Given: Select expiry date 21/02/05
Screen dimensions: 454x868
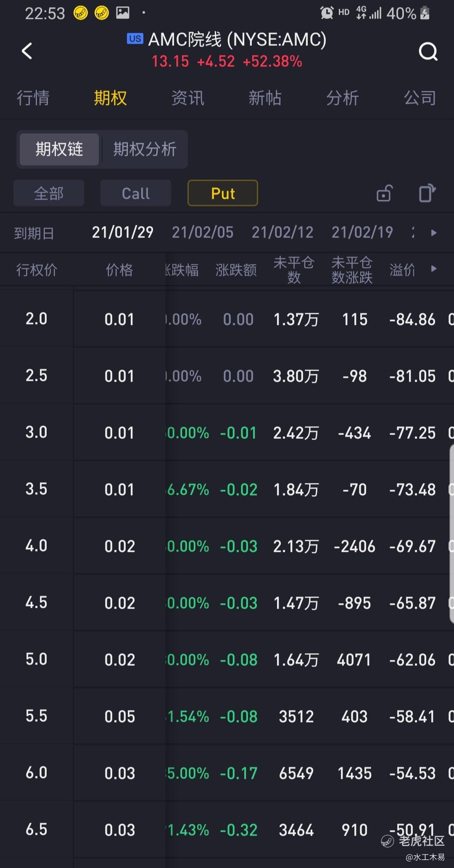Looking at the screenshot, I should [x=203, y=232].
